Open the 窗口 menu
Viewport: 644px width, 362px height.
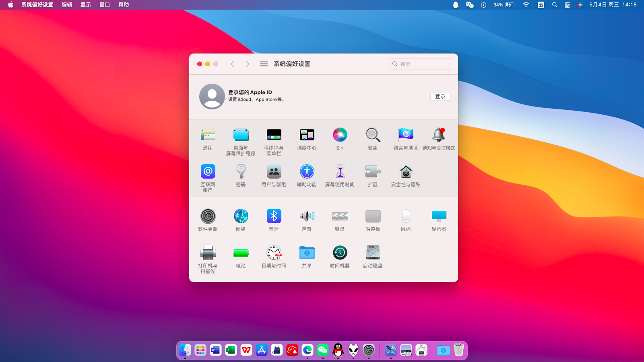click(105, 5)
